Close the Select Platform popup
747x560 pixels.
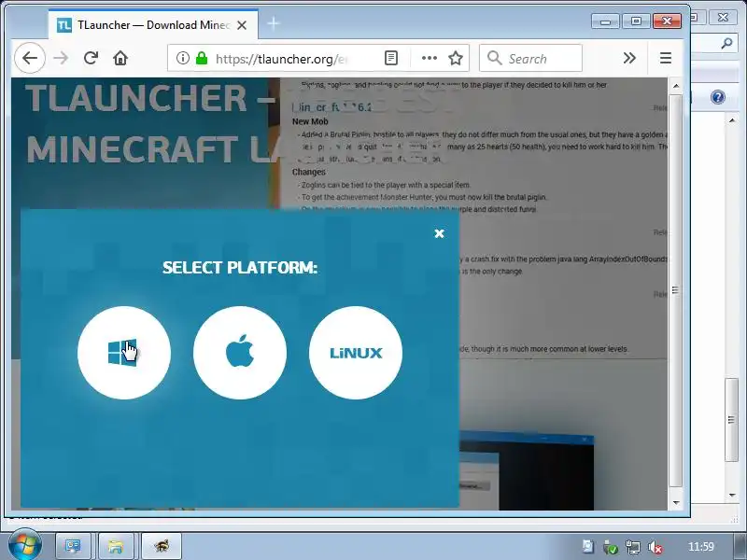[x=439, y=233]
